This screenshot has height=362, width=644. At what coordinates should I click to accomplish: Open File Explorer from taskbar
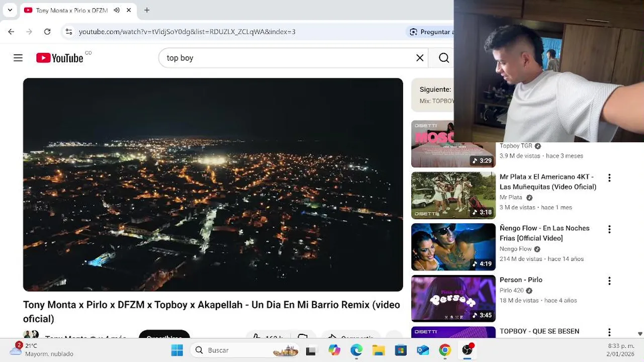point(378,350)
